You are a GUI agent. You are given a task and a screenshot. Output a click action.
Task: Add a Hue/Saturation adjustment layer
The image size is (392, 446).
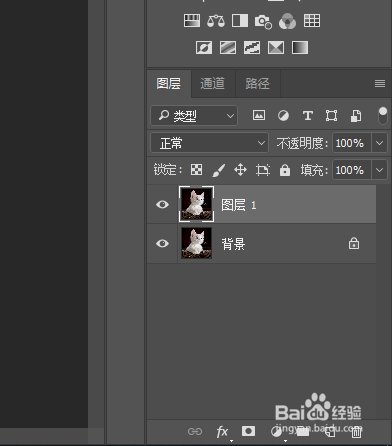(192, 21)
